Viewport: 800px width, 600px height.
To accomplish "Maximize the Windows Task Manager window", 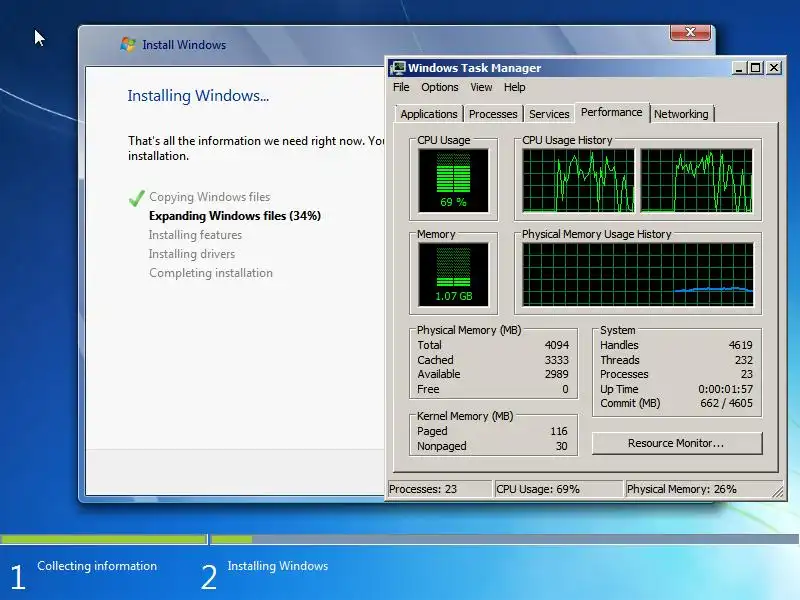I will coord(756,68).
